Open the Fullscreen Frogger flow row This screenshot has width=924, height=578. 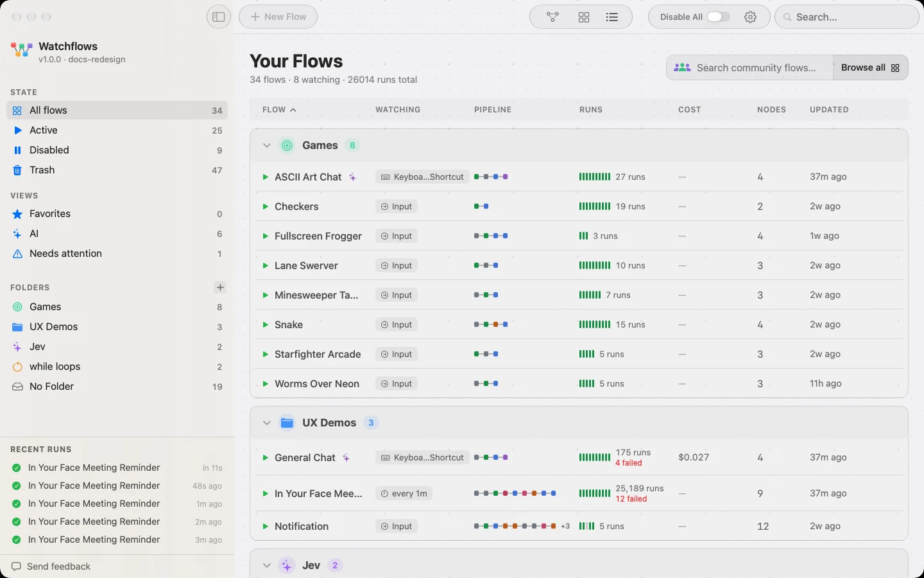579,236
